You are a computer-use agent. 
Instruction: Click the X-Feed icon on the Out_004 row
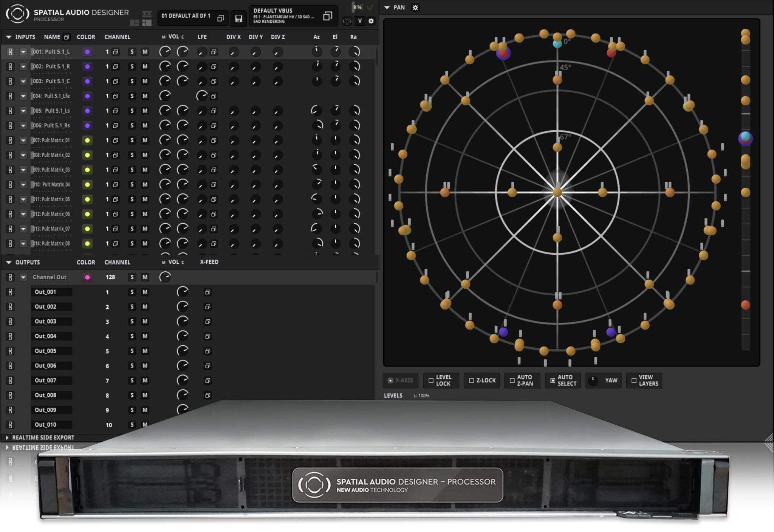coord(207,336)
